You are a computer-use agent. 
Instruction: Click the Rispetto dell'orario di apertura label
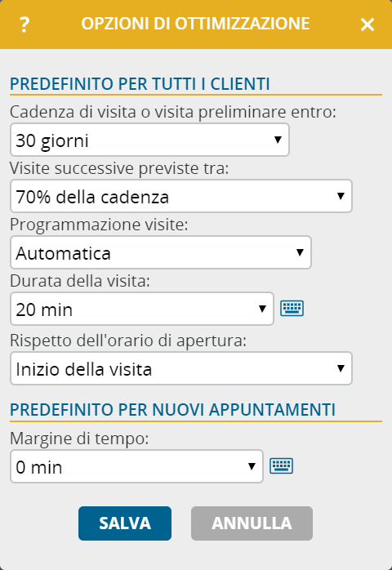click(128, 341)
